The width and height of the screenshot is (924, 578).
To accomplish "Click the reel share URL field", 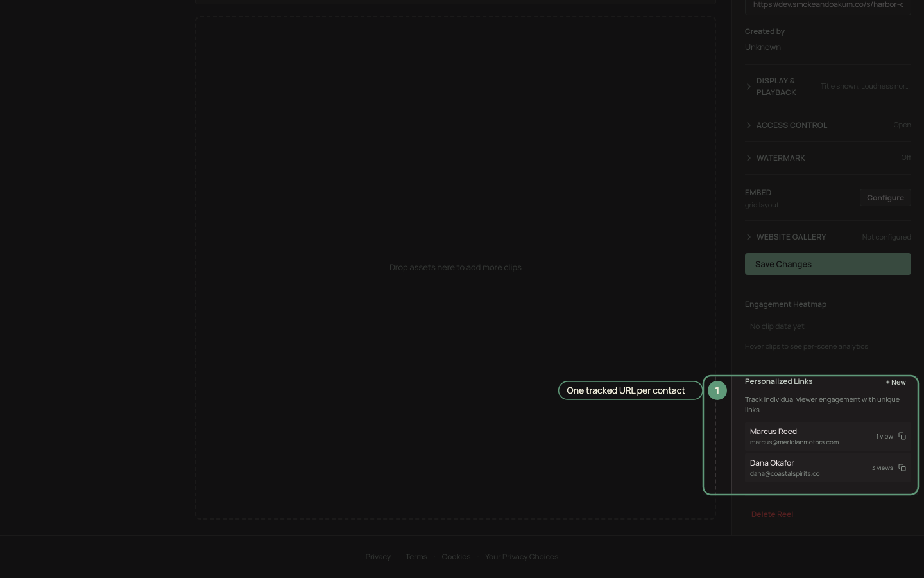I will point(828,6).
